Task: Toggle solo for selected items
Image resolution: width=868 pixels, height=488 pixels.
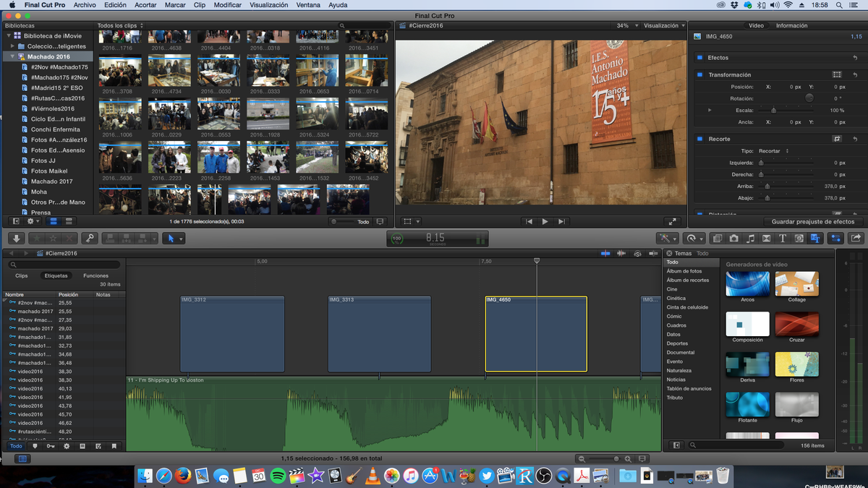Action: click(637, 254)
